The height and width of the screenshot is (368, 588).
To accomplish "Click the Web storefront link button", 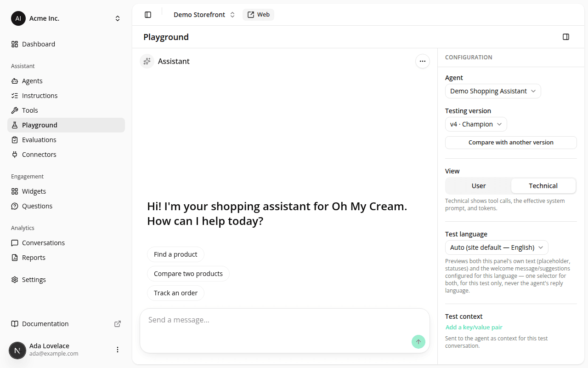I will pyautogui.click(x=258, y=15).
